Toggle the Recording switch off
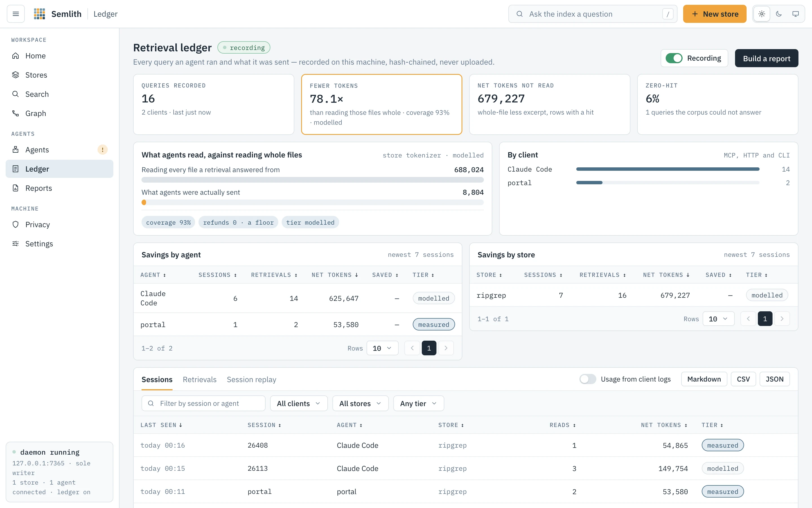The width and height of the screenshot is (812, 508). tap(674, 58)
